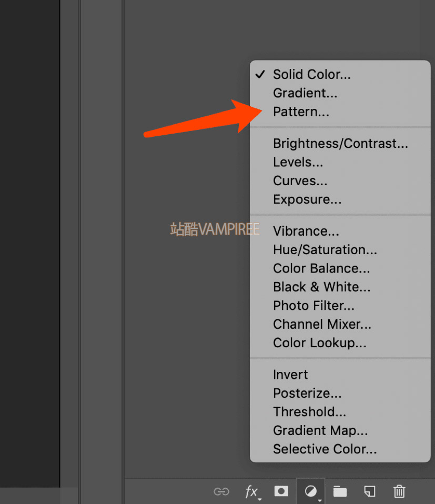Viewport: 435px width, 504px height.
Task: Add a layer mask
Action: (281, 491)
